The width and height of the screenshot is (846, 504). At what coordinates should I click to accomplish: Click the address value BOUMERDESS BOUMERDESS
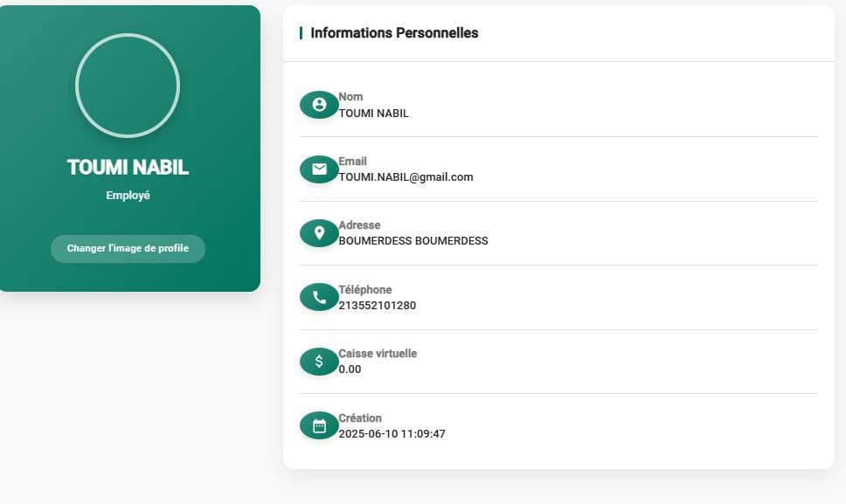pyautogui.click(x=413, y=241)
